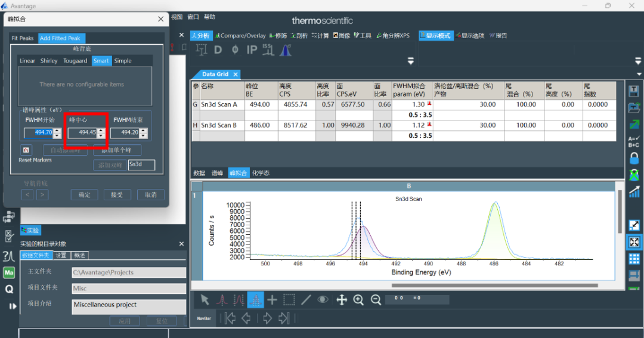Select the arrow pointer tool below the spectrum
This screenshot has height=338, width=644.
pos(205,300)
